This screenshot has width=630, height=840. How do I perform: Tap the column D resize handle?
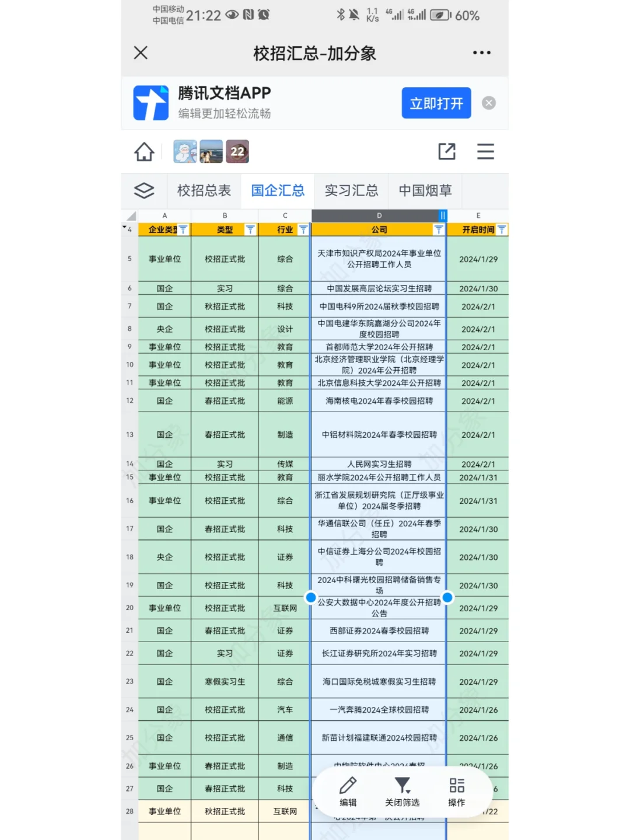(x=443, y=215)
